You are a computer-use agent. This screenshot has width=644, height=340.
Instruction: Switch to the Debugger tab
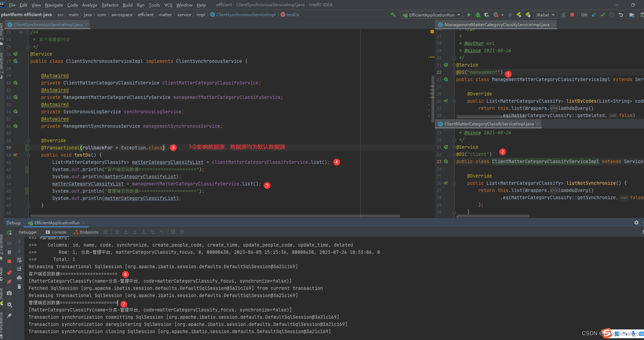[28, 232]
